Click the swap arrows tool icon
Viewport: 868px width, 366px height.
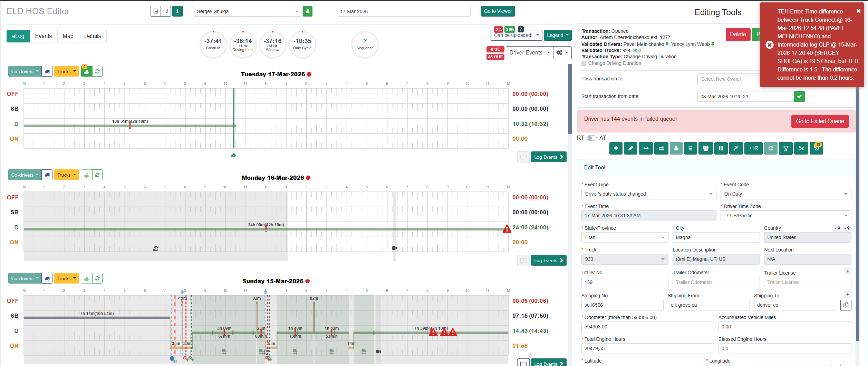coord(661,148)
